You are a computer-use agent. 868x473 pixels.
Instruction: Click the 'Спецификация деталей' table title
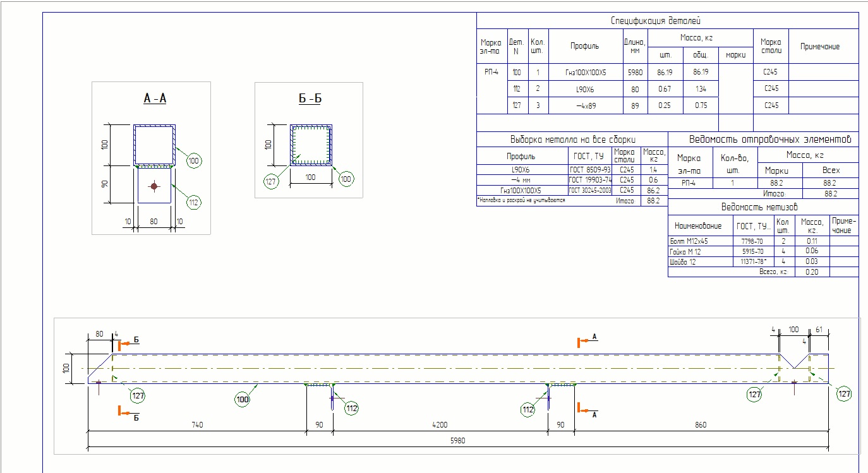pyautogui.click(x=655, y=21)
